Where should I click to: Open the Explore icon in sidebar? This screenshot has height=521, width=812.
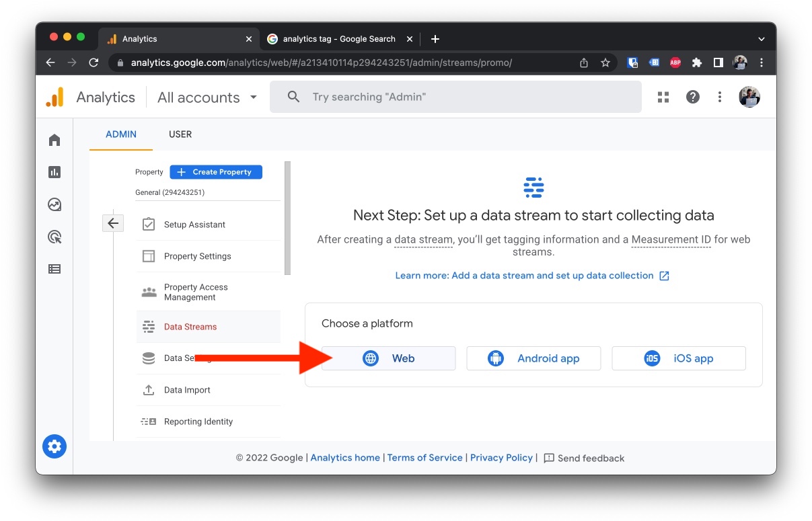pyautogui.click(x=54, y=204)
